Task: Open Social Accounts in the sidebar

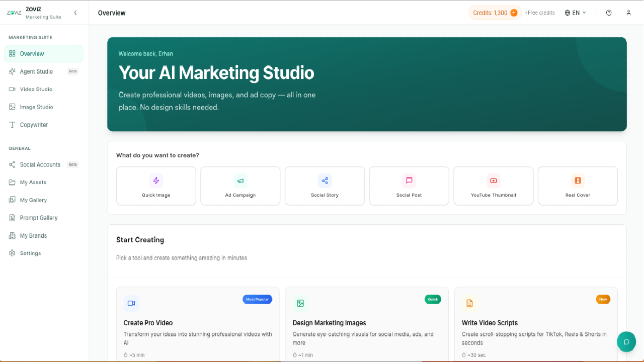Action: [44, 164]
